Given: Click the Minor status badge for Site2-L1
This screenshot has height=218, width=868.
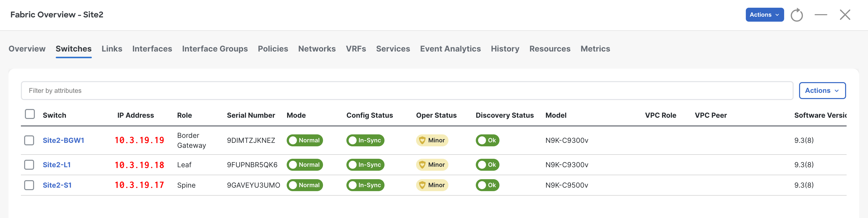Looking at the screenshot, I should 432,165.
